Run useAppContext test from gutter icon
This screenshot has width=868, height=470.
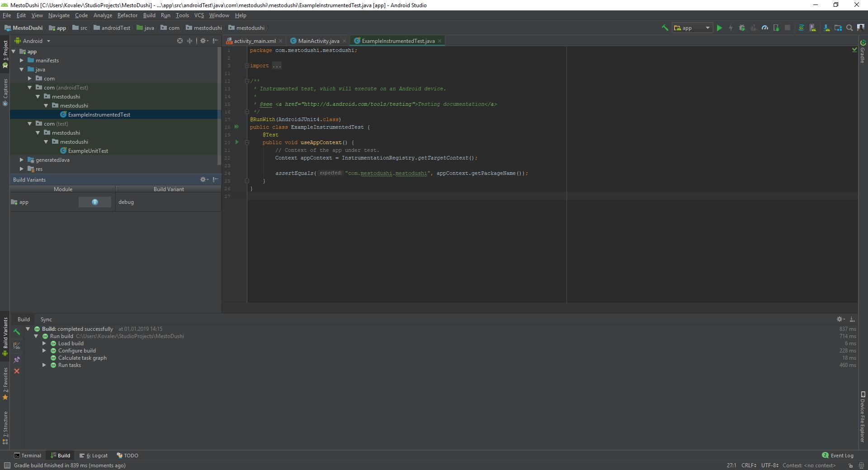tap(236, 142)
